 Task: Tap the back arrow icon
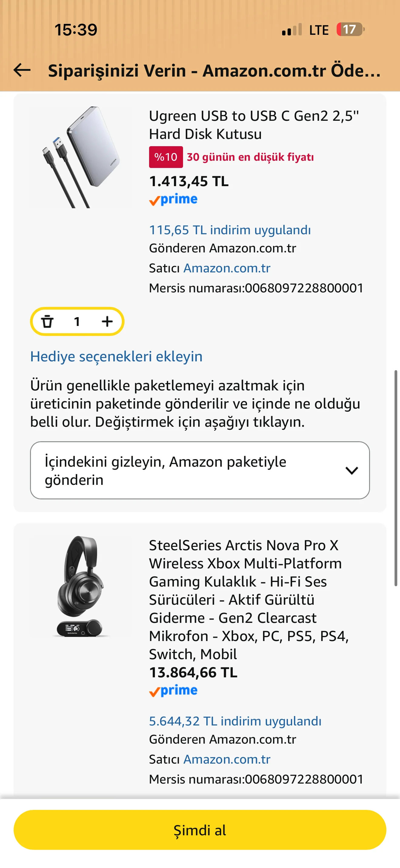pos(22,70)
